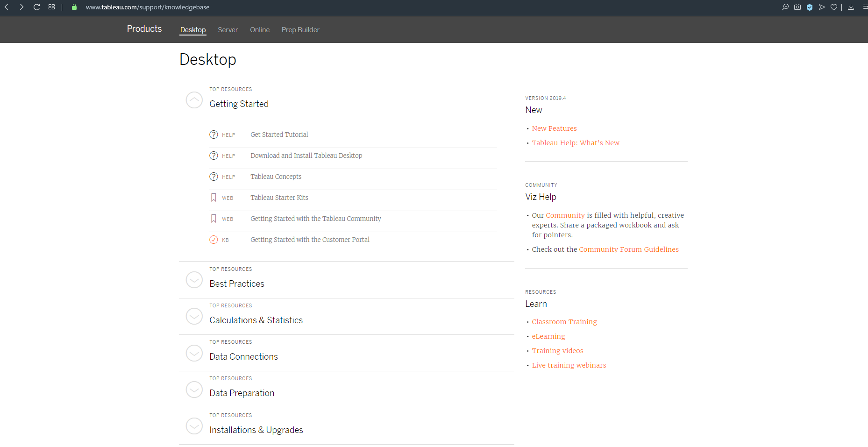Expand the Calculations & Statistics section
The width and height of the screenshot is (868, 447).
click(x=194, y=316)
